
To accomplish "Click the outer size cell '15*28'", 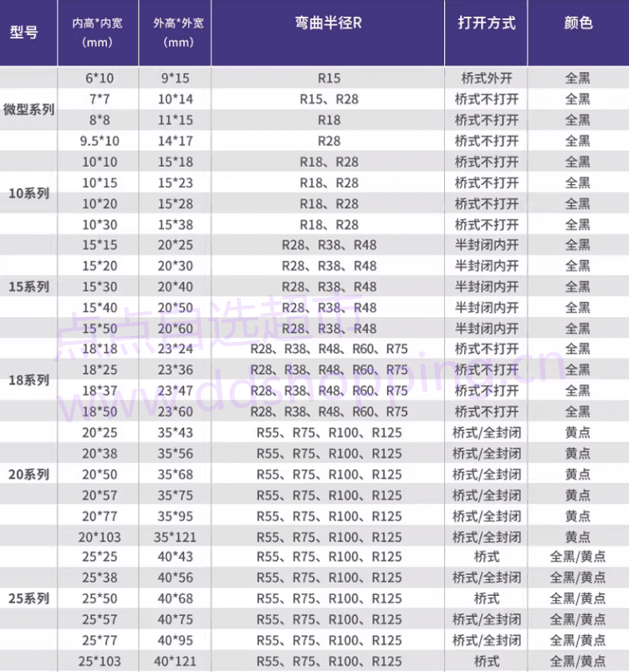I will 176,203.
